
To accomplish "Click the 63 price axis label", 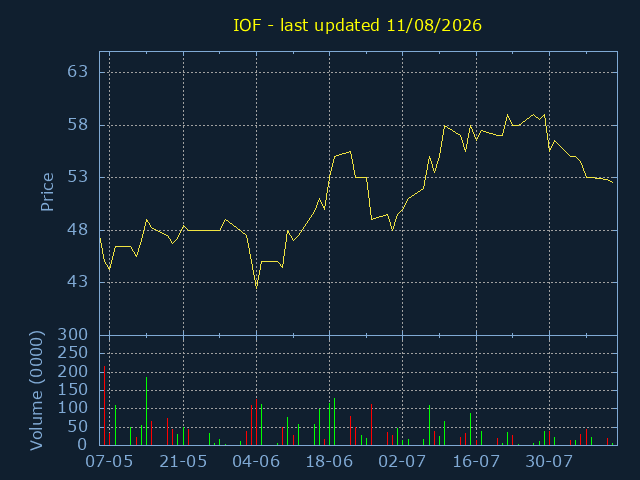I will (78, 72).
